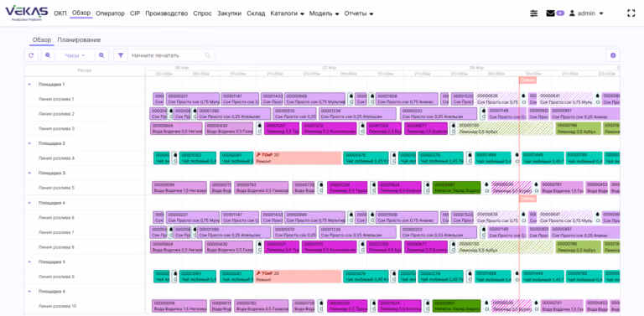Zoom in the timeline with the plus magnifier
This screenshot has width=644, height=316.
click(x=101, y=55)
